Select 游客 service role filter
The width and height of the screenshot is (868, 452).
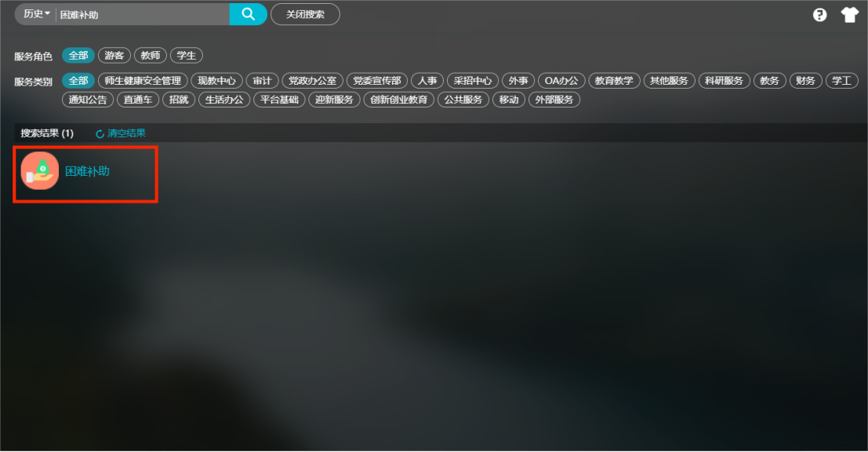(114, 56)
